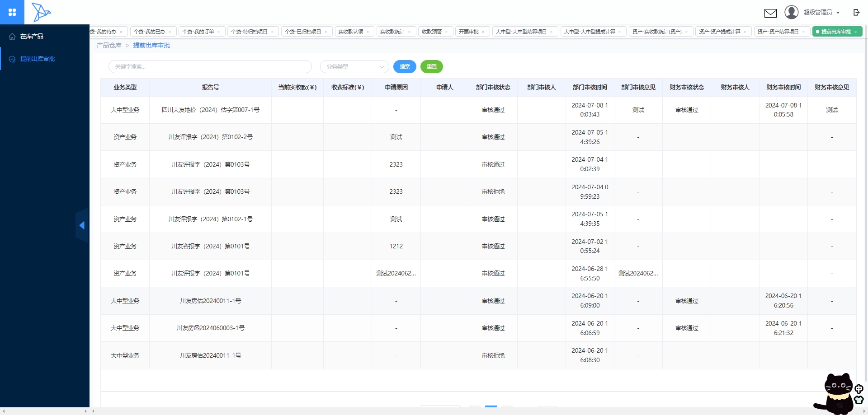Click the 当前实收款(¥) column header
Image resolution: width=868 pixels, height=415 pixels.
(297, 87)
